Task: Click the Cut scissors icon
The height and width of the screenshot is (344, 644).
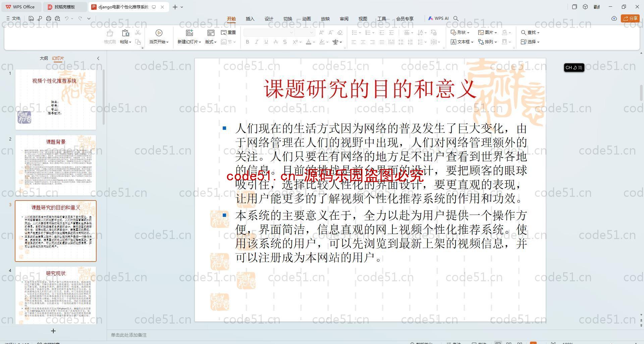Action: click(138, 33)
